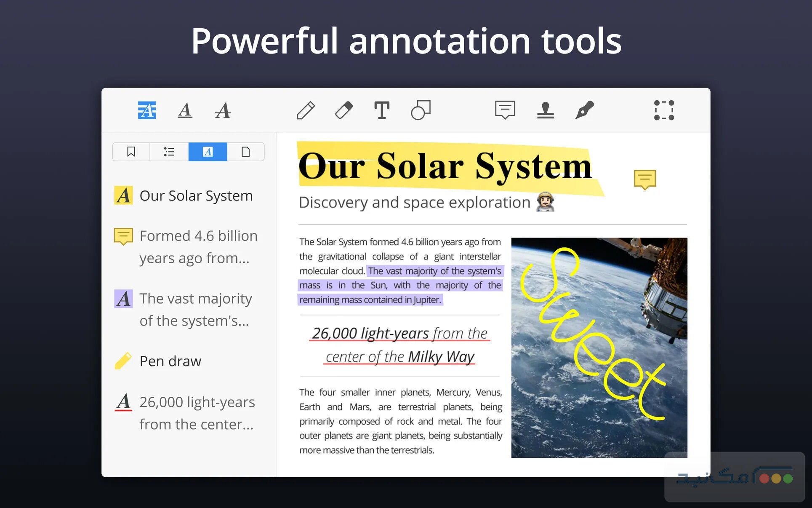Switch to the bookmarks sidebar tab
812x508 pixels.
[x=131, y=152]
